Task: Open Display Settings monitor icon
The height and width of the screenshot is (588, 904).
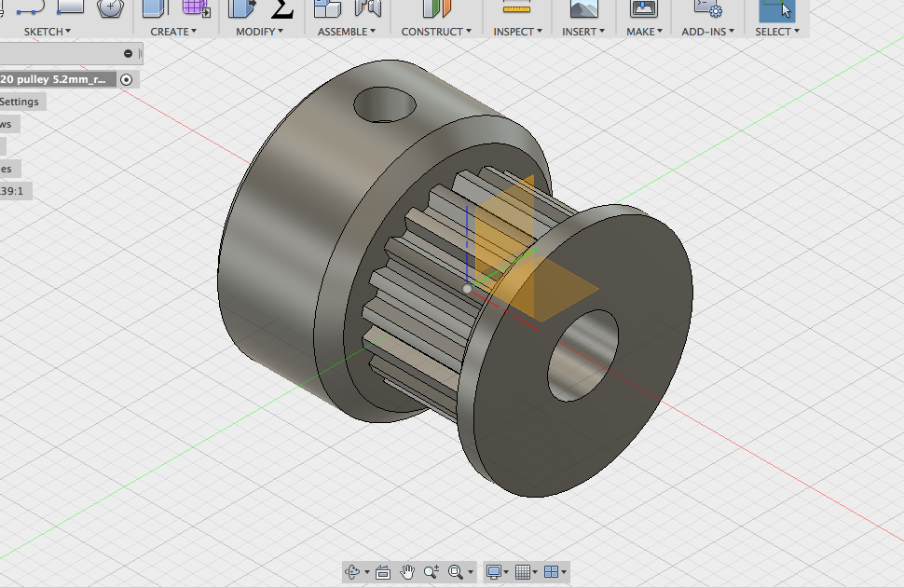Action: tap(494, 572)
